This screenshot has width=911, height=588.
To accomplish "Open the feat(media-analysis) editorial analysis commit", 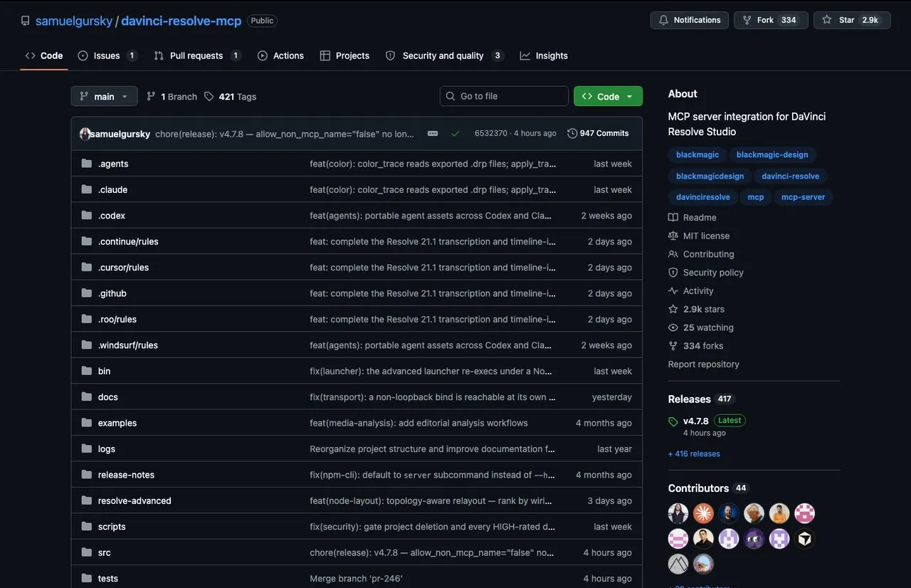I will pos(418,423).
